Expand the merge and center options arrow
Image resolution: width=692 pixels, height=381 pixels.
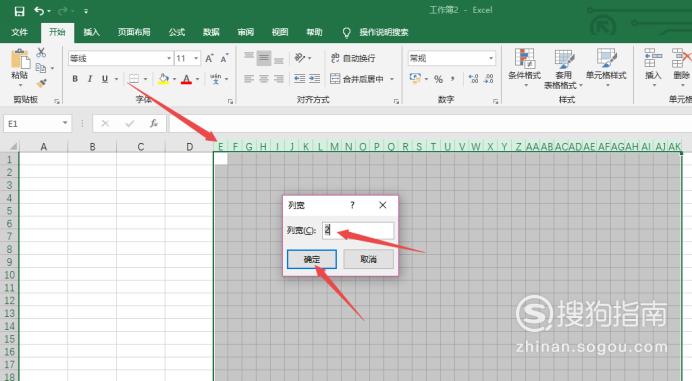click(x=392, y=79)
